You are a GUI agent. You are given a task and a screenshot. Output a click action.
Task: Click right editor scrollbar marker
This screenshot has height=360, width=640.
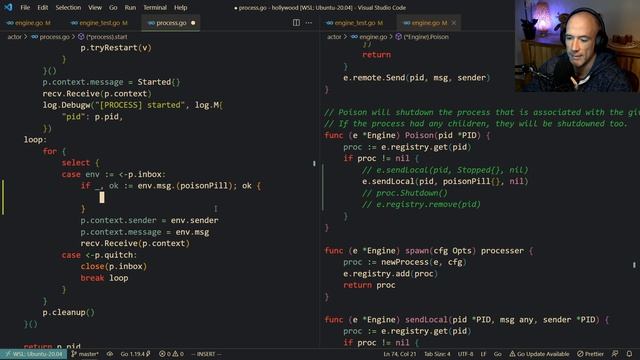[634, 265]
